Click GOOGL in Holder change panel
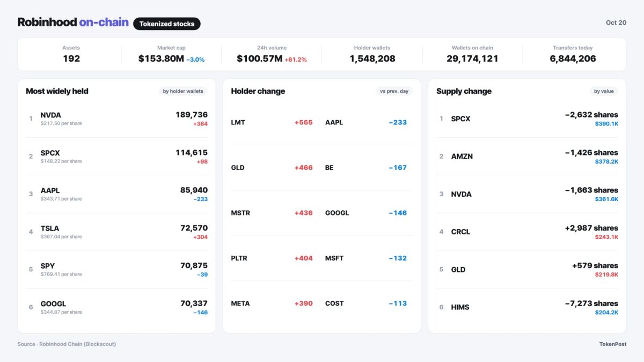This screenshot has width=644, height=362. (337, 213)
